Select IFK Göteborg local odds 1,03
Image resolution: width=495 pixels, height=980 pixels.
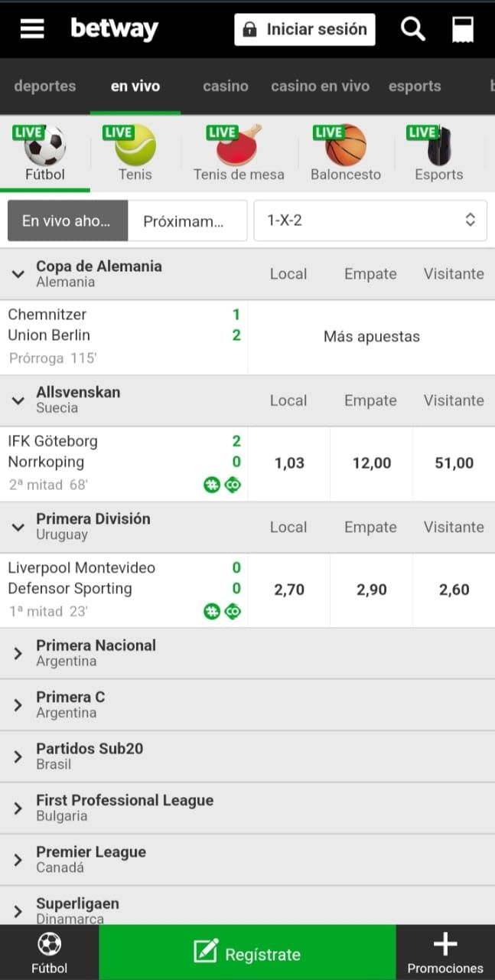(x=289, y=463)
